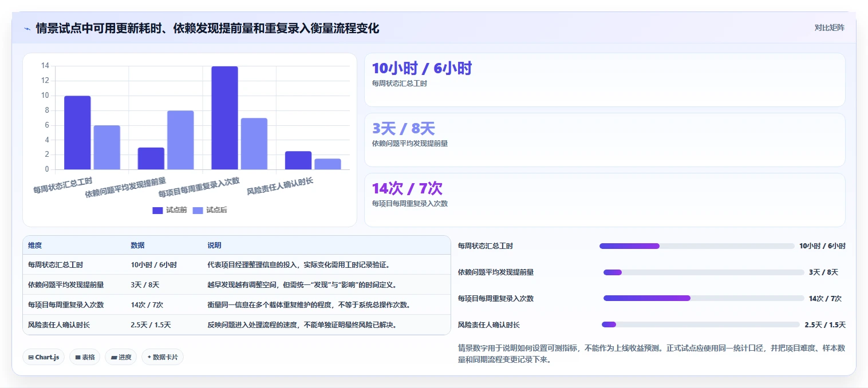The width and height of the screenshot is (868, 388).
Task: Click table data cell 14次 / 7次
Action: (x=147, y=304)
